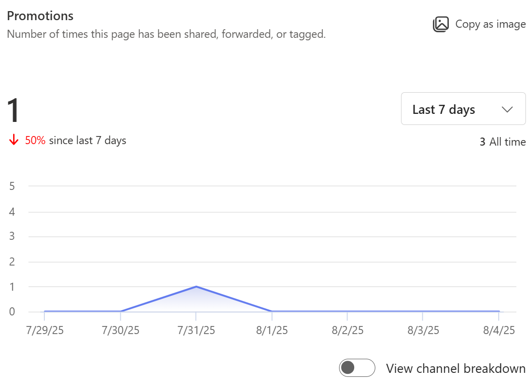
Task: Click the red downward arrow indicator
Action: [13, 140]
